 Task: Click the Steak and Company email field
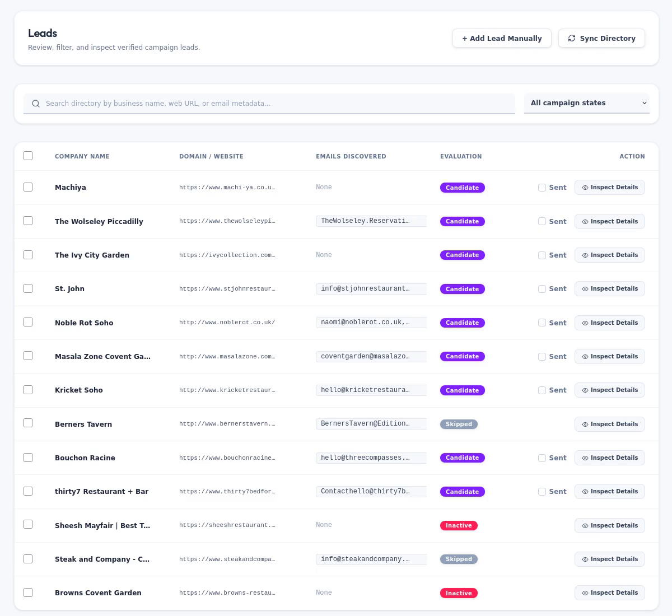[371, 559]
